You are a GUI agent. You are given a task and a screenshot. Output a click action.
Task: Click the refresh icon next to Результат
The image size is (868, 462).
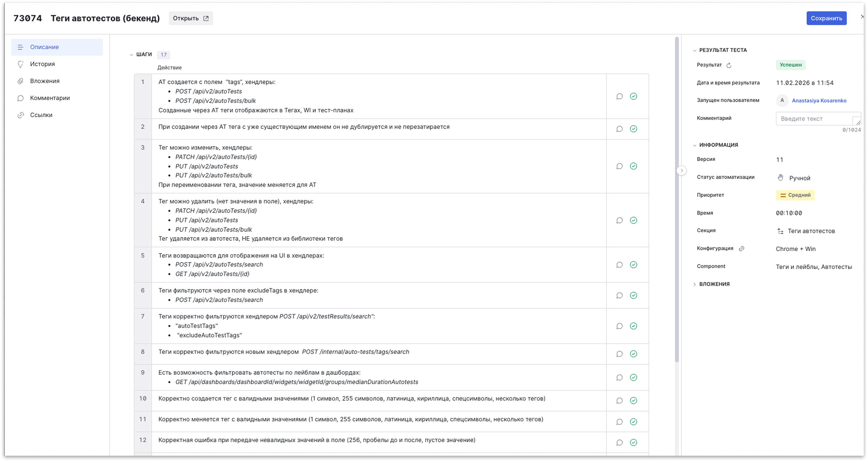coord(729,65)
